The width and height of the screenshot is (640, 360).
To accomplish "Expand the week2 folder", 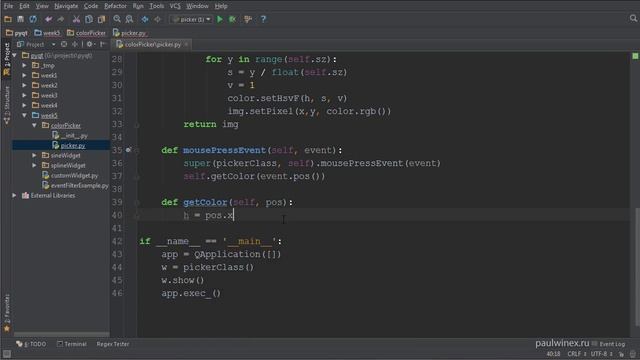I will [x=24, y=85].
